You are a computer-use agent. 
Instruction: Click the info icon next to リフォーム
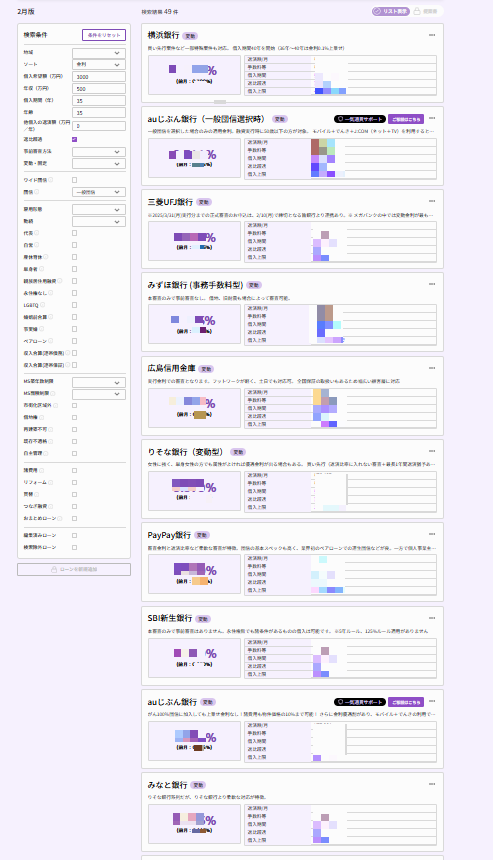click(50, 483)
